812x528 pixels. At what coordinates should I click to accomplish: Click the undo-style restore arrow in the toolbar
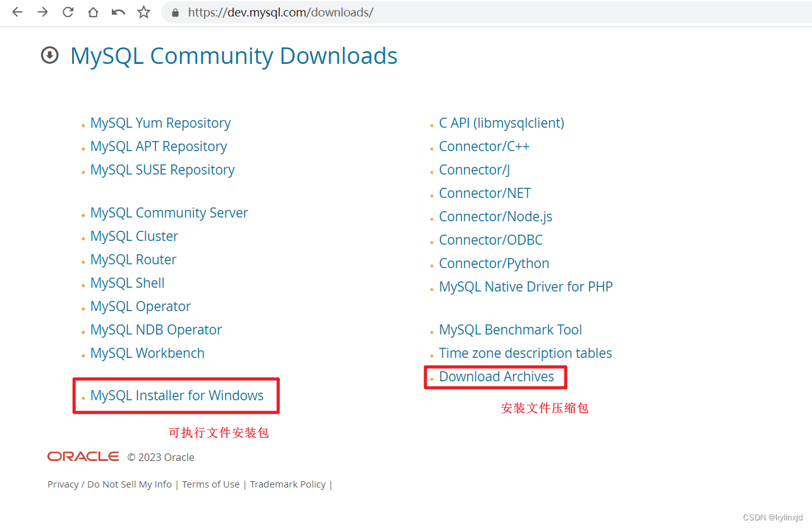(x=118, y=12)
